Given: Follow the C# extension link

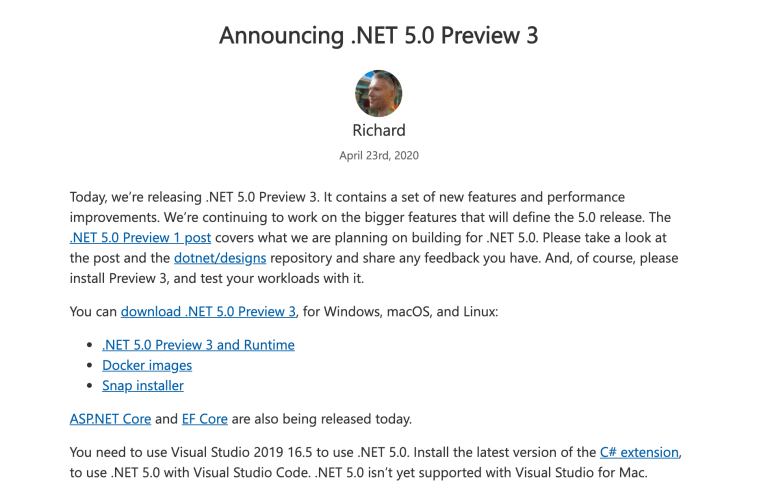Looking at the screenshot, I should [640, 453].
